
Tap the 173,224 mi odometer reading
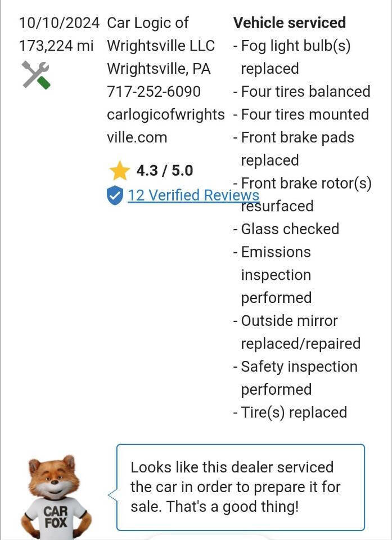tap(56, 46)
